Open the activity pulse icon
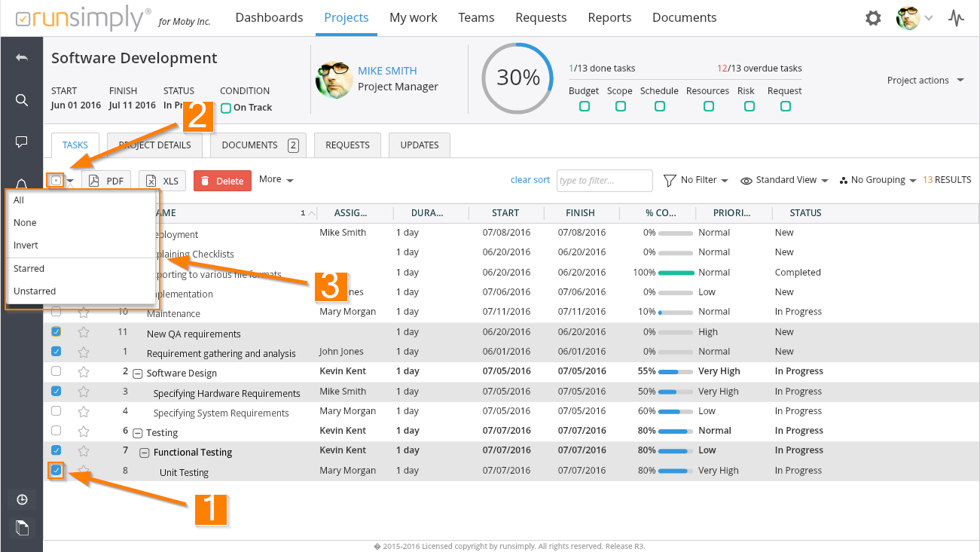 (956, 18)
